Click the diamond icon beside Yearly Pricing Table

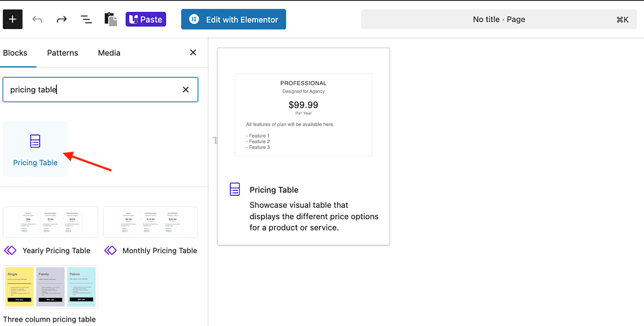click(x=10, y=250)
